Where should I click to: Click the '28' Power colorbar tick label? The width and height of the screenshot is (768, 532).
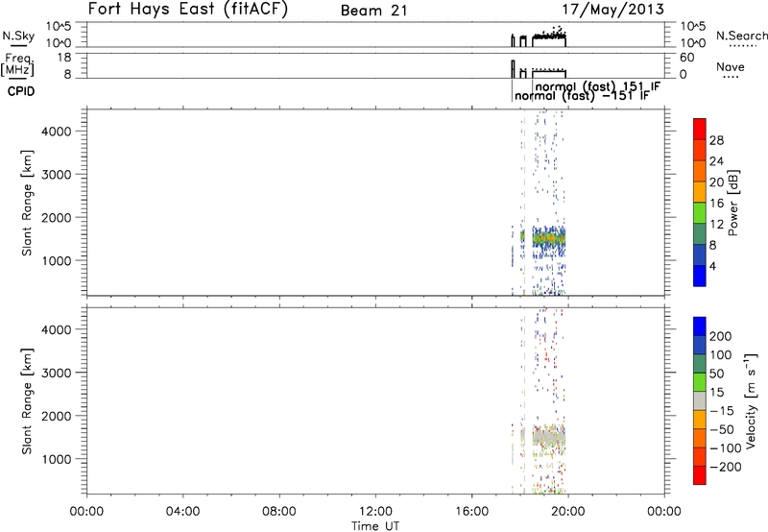click(x=716, y=140)
